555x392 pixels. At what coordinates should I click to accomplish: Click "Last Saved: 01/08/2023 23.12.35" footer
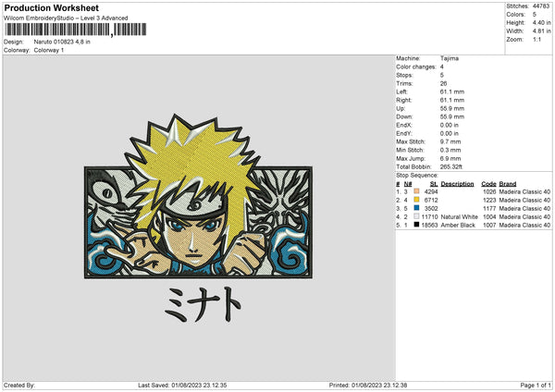click(182, 385)
